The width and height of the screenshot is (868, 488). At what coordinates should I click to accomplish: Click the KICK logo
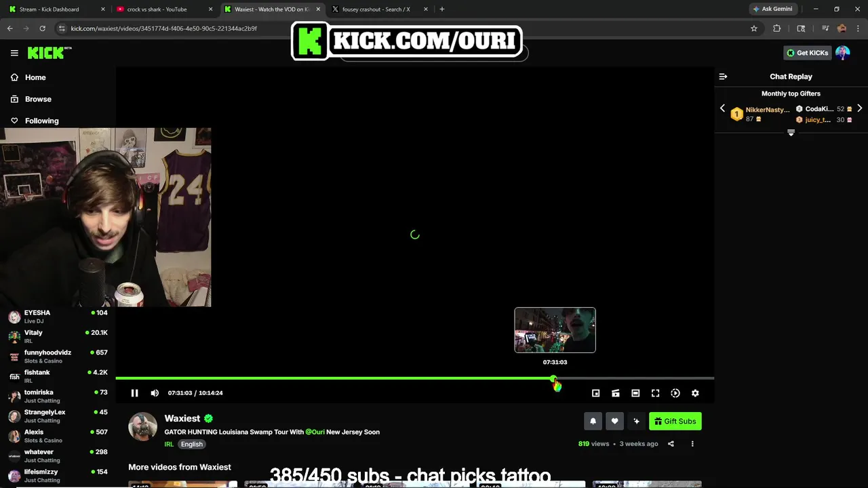[x=49, y=53]
